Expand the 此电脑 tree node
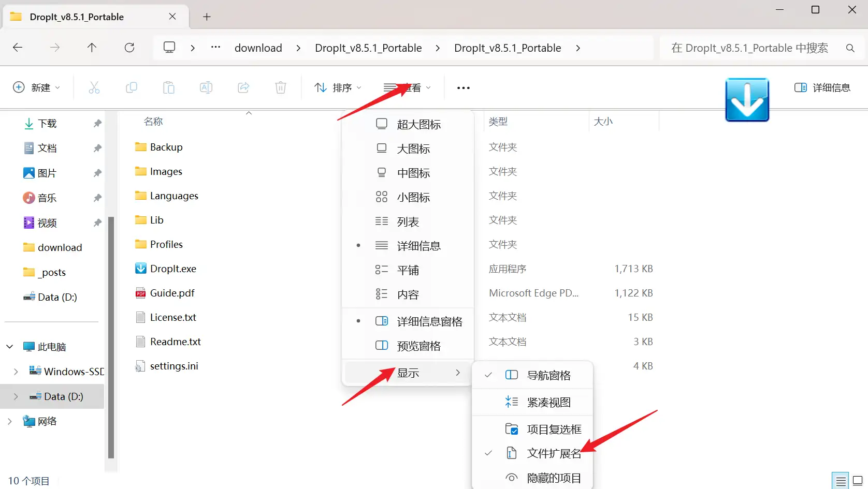 coord(10,347)
